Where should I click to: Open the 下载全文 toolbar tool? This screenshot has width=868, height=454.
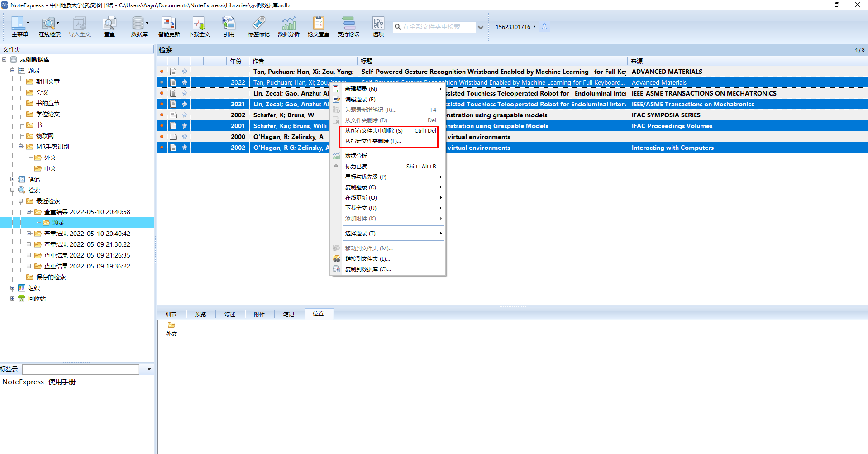(199, 26)
